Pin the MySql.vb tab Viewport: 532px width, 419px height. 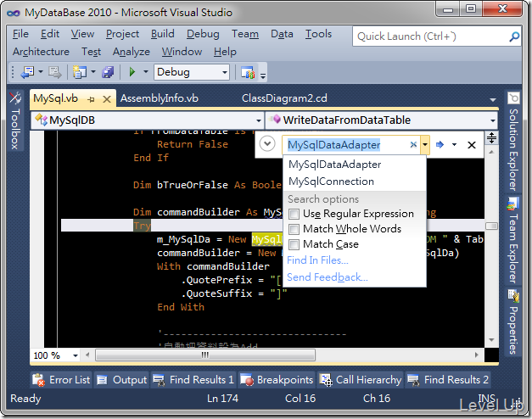click(x=91, y=99)
